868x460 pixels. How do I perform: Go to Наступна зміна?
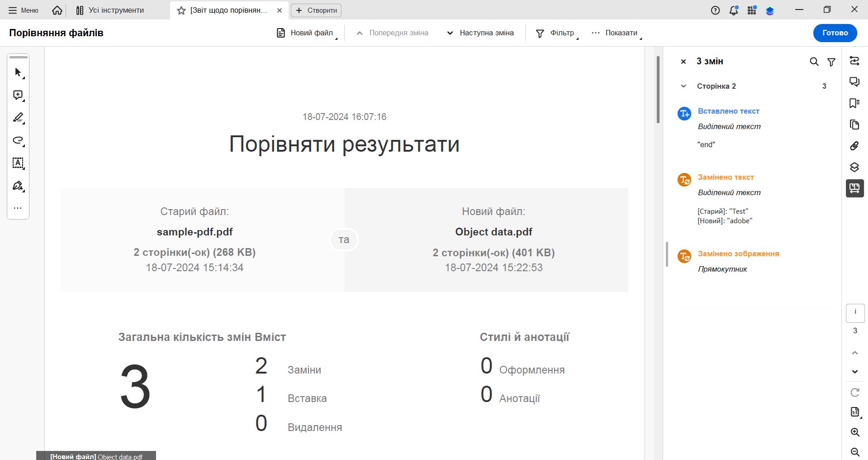click(479, 33)
